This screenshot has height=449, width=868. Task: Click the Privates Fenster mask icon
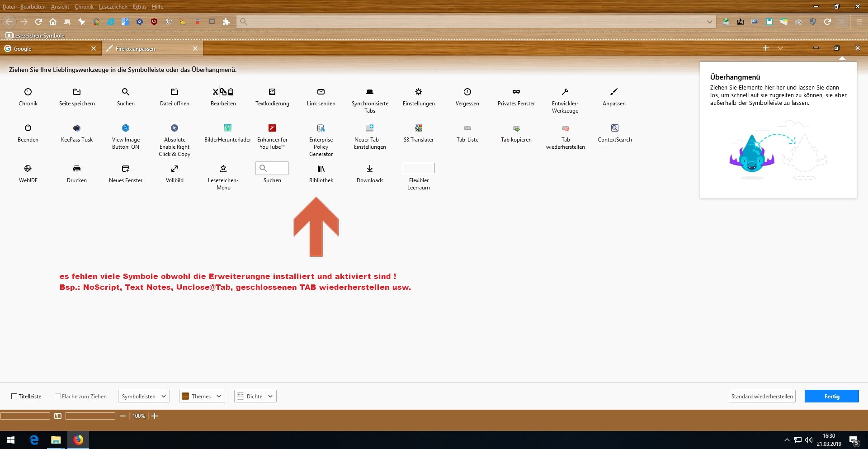coord(516,92)
